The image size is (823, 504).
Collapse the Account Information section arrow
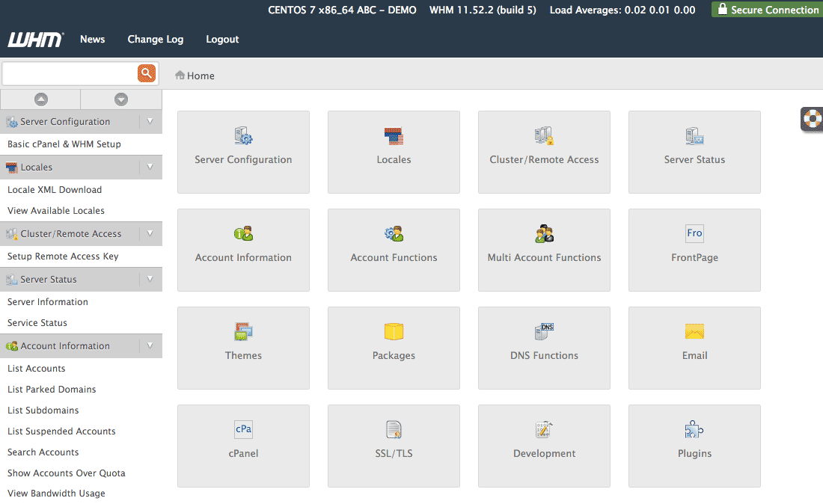pyautogui.click(x=150, y=346)
